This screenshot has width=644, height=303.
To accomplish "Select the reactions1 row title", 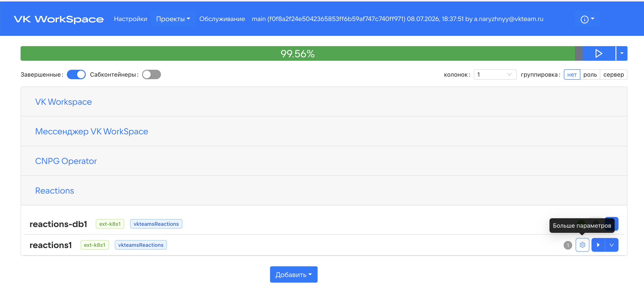I will point(51,245).
